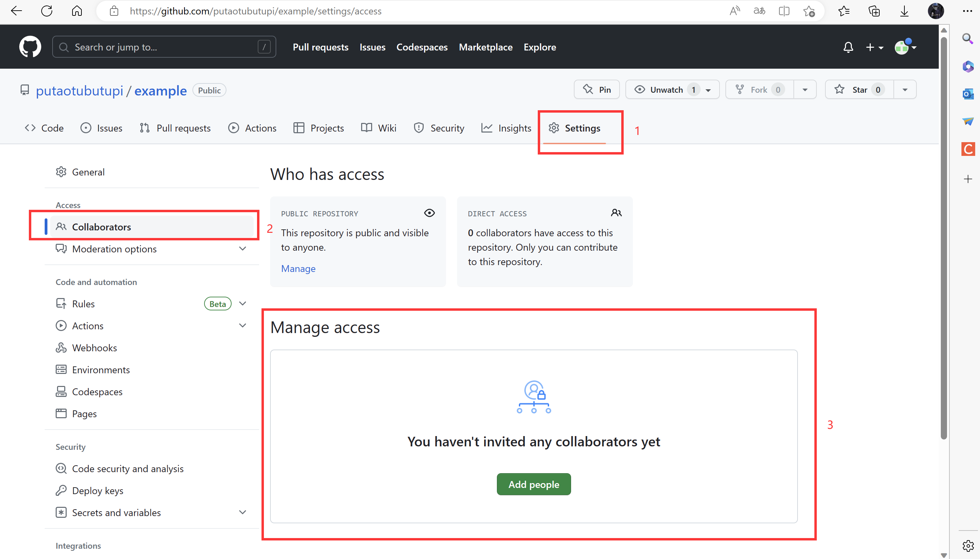Click the browser refresh icon
The height and width of the screenshot is (559, 980).
coord(46,11)
